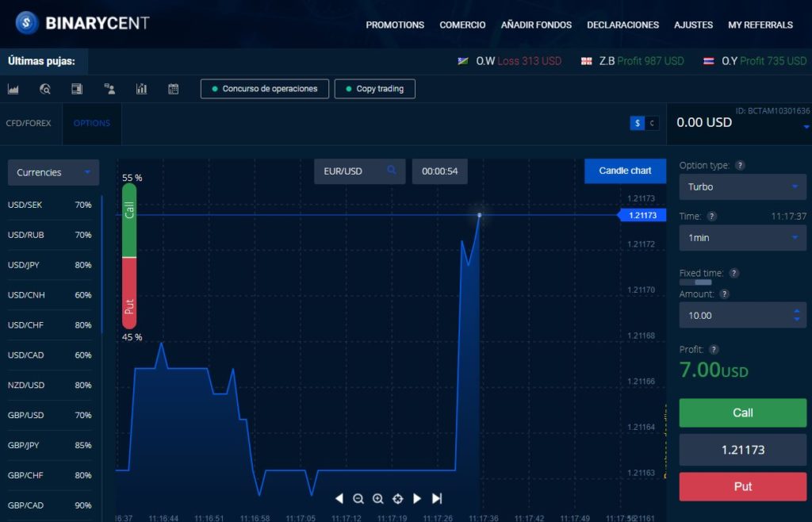Increase amount with the up stepper arrow

[x=796, y=312]
